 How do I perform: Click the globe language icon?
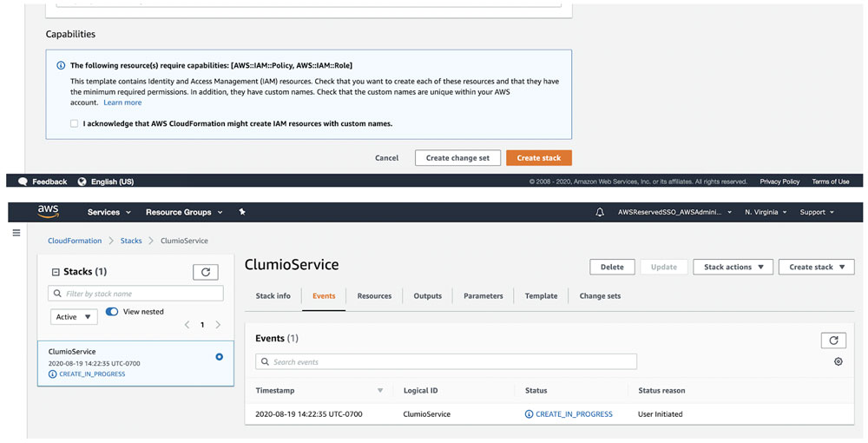tap(82, 182)
